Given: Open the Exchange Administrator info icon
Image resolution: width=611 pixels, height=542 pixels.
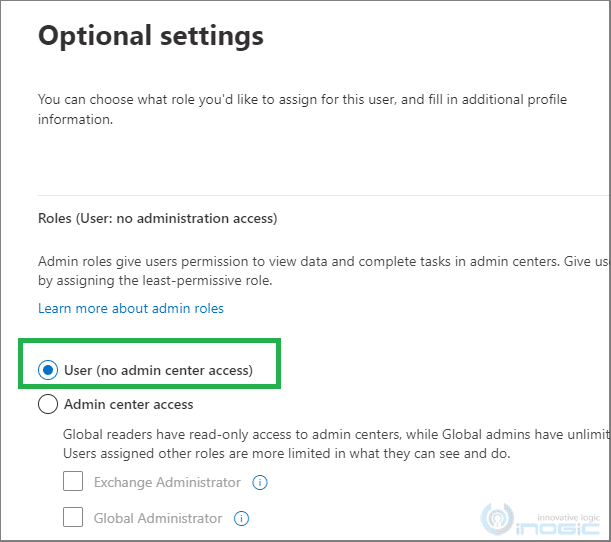Looking at the screenshot, I should click(x=260, y=482).
